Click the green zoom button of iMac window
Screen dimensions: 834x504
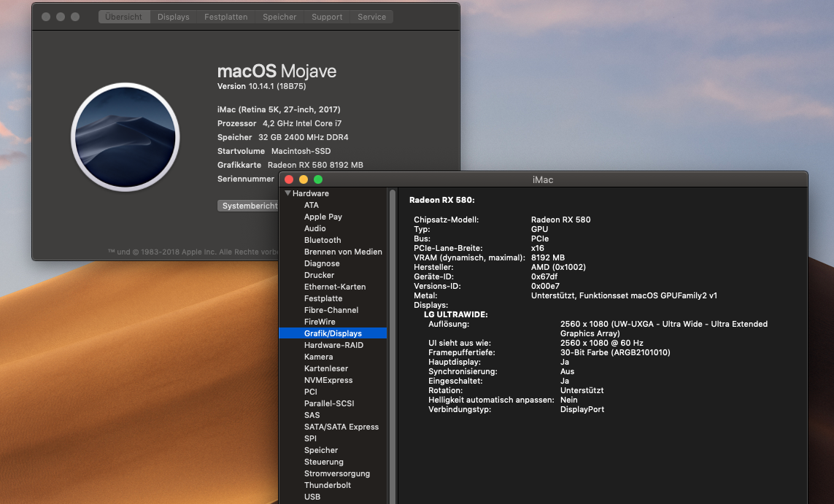tap(318, 179)
